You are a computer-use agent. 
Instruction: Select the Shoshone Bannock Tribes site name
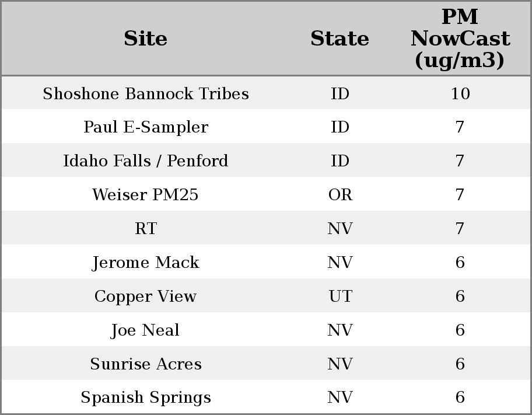146,93
